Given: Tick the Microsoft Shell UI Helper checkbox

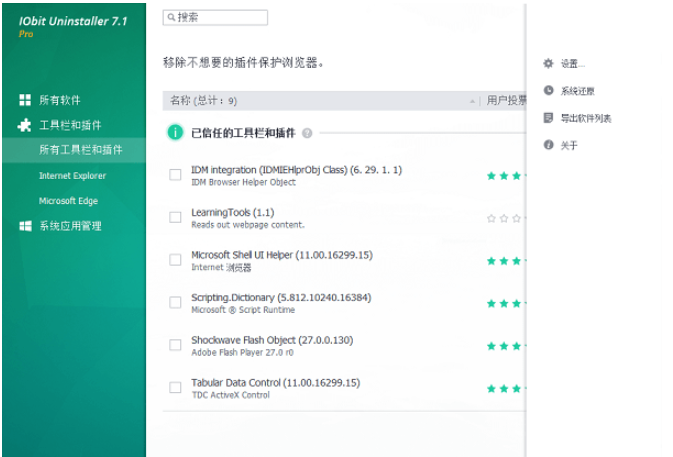Looking at the screenshot, I should 175,260.
